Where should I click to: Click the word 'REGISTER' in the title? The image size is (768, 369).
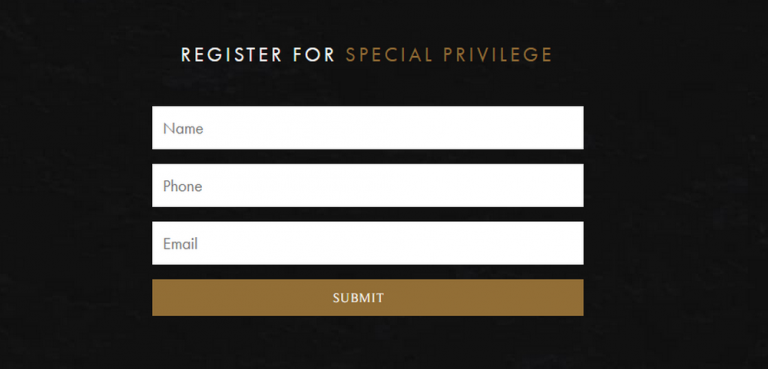pyautogui.click(x=232, y=55)
